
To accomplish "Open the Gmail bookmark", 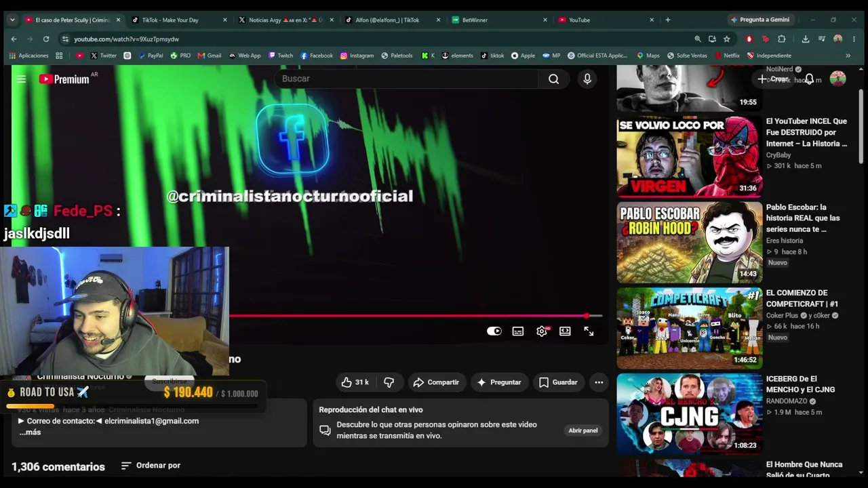I will point(210,56).
